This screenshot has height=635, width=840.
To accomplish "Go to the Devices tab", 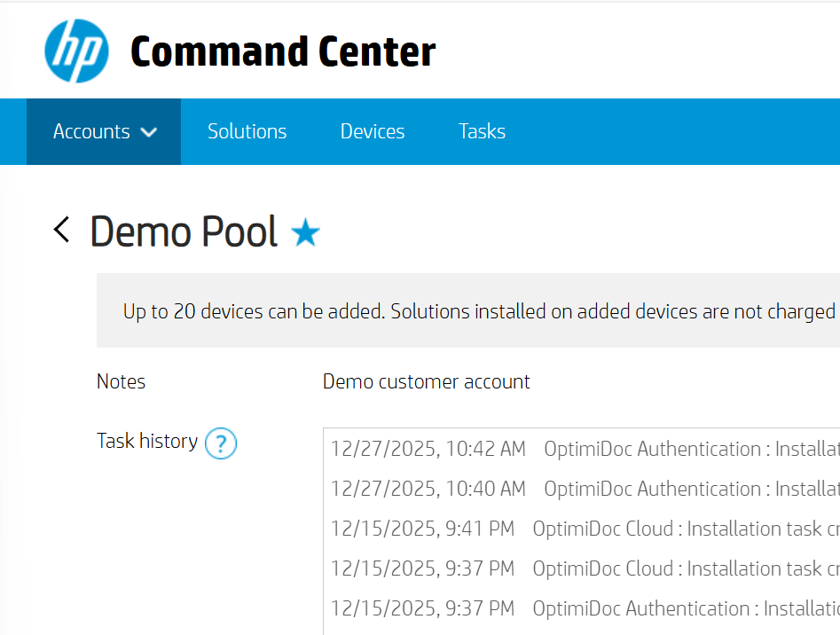I will point(373,132).
